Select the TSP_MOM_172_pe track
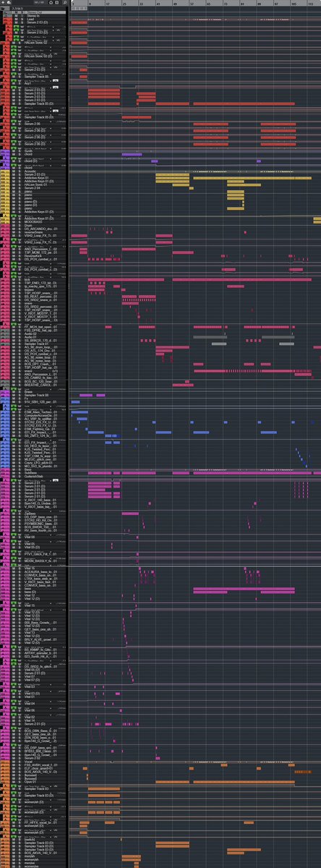321x868 pixels. coord(40,252)
